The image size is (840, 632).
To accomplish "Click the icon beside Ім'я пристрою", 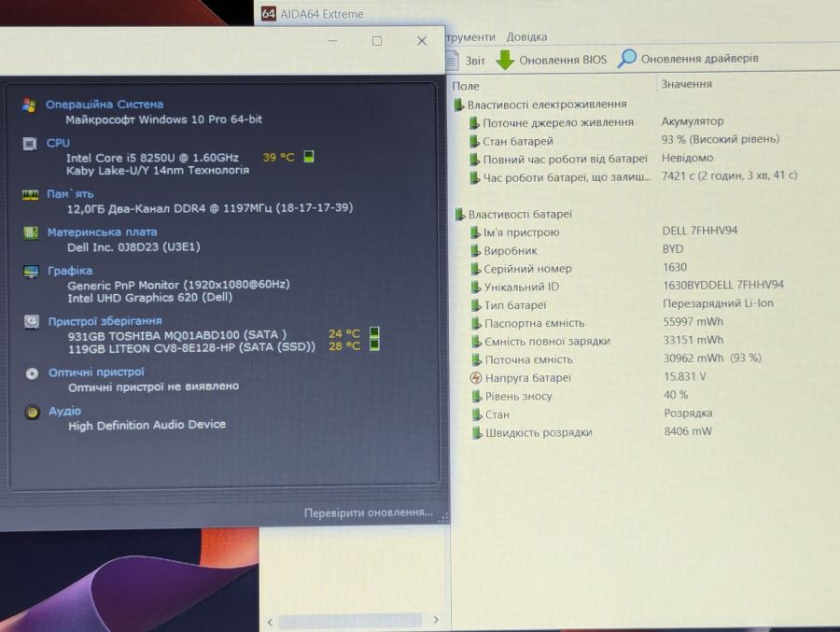I will point(475,232).
